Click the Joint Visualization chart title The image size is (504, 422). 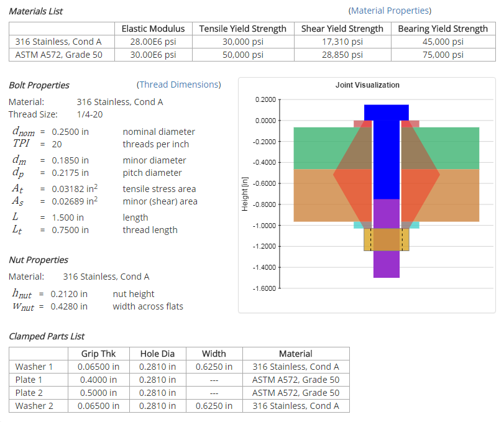[x=367, y=85]
